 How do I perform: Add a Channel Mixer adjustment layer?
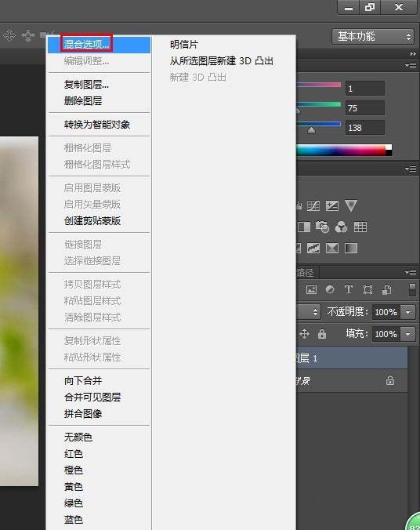tap(342, 227)
